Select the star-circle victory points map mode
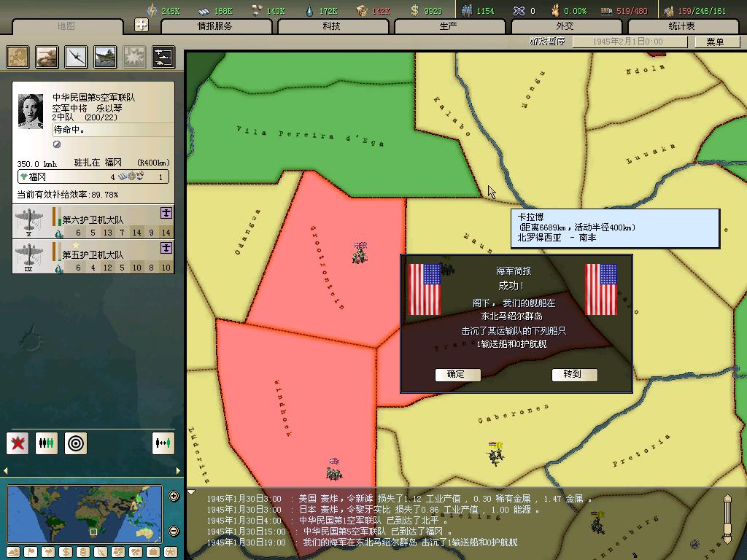Screen dimensions: 747x560 coord(171,553)
